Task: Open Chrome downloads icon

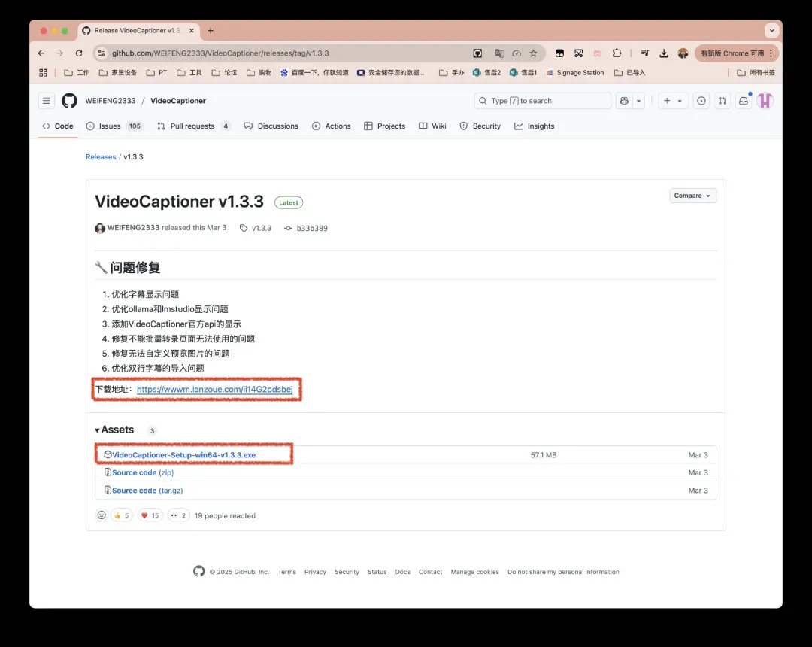Action: coord(664,53)
